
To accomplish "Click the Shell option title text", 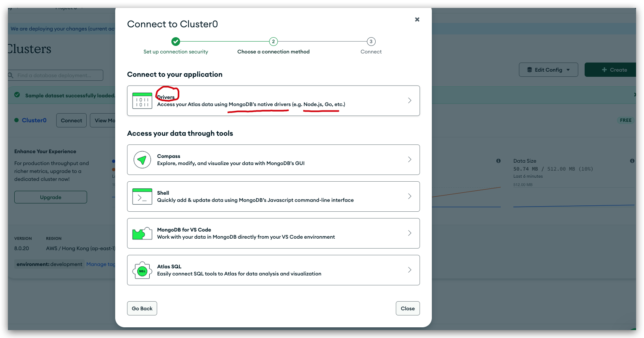I will (x=163, y=193).
